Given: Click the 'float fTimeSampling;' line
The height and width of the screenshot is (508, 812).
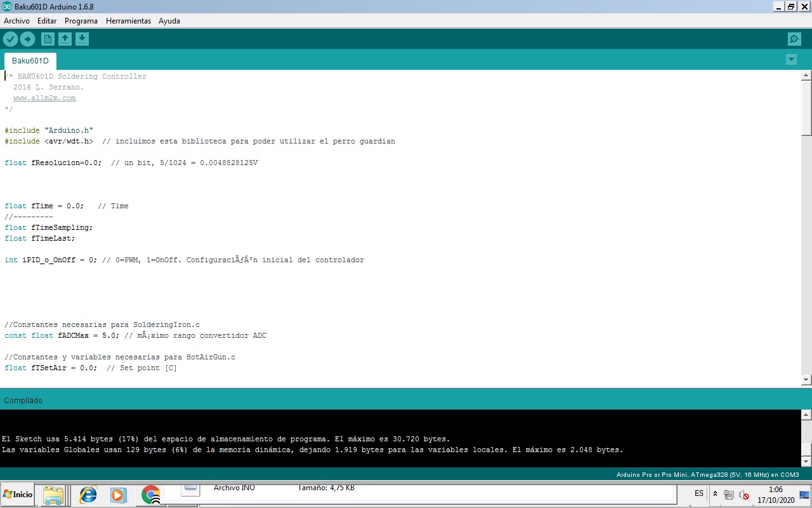Looking at the screenshot, I should click(x=49, y=227).
